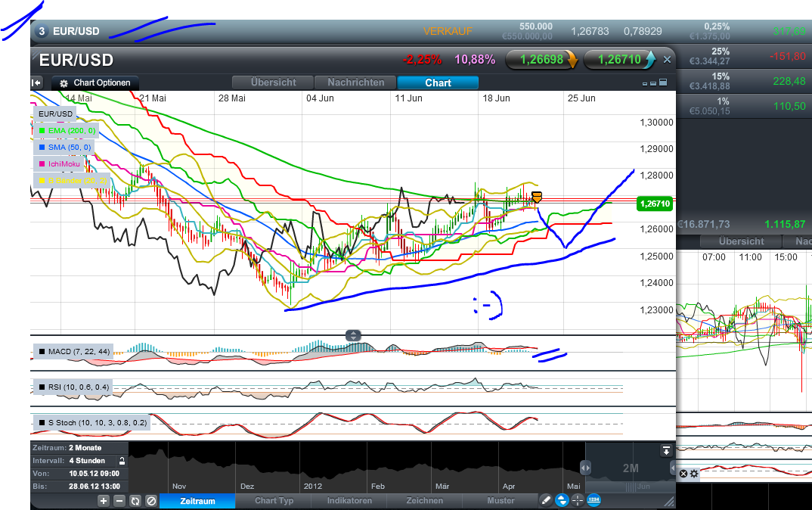The height and width of the screenshot is (510, 812).
Task: Enable the crosshair cursor tool
Action: pos(578,501)
